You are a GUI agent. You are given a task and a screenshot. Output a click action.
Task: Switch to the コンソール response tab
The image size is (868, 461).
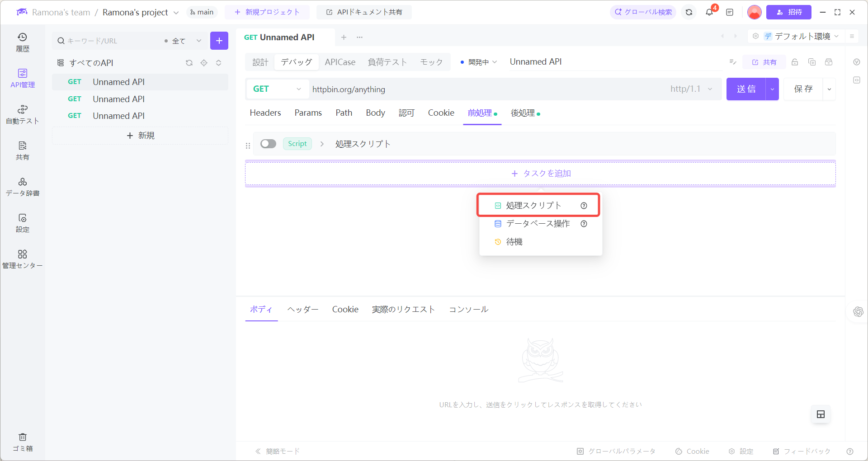coord(468,309)
